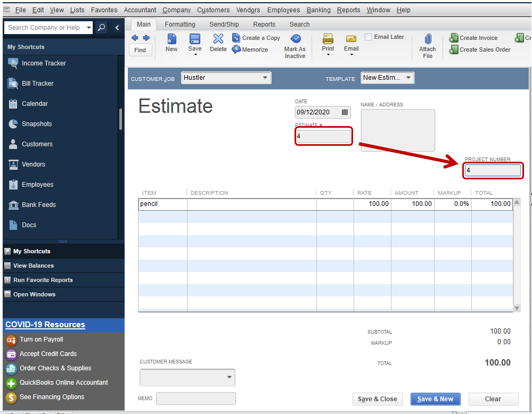This screenshot has width=532, height=414.
Task: Click the Create Sales Order icon
Action: 454,49
